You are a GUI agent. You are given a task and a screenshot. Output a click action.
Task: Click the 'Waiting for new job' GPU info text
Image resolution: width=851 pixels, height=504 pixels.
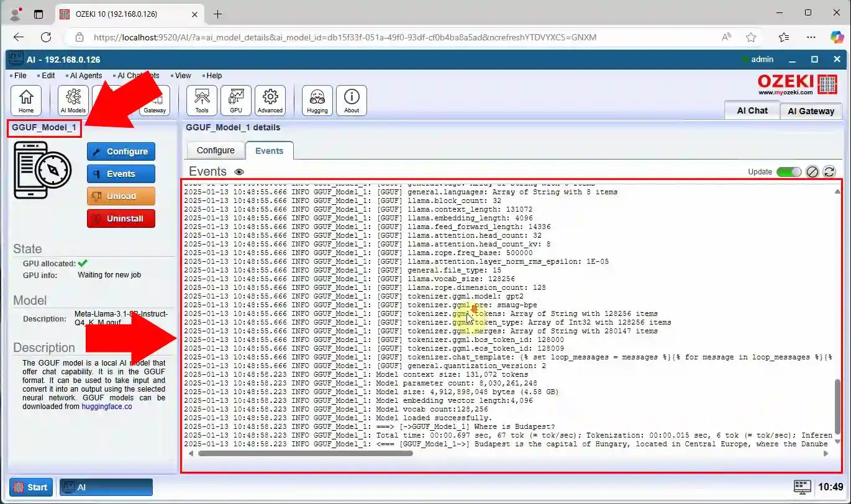click(x=109, y=274)
